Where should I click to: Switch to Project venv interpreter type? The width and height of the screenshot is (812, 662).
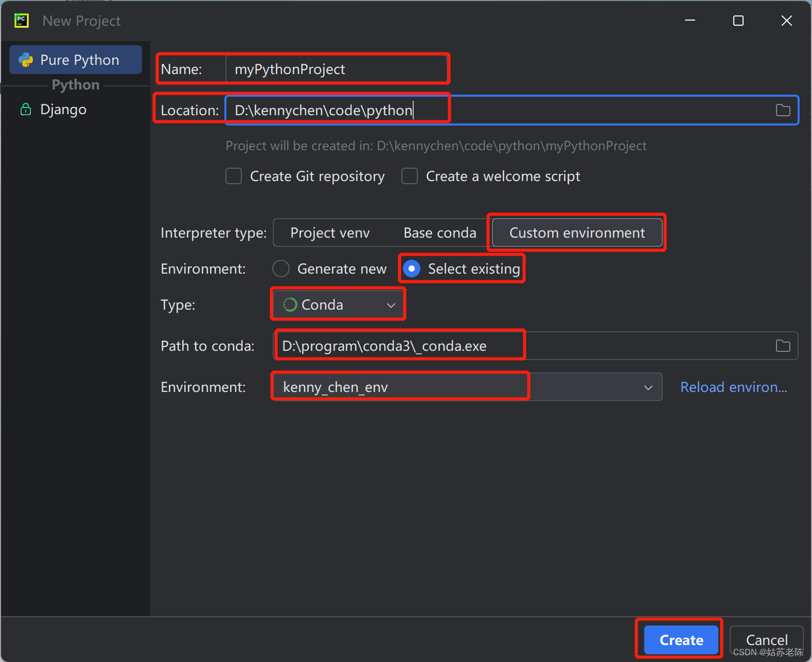[330, 232]
